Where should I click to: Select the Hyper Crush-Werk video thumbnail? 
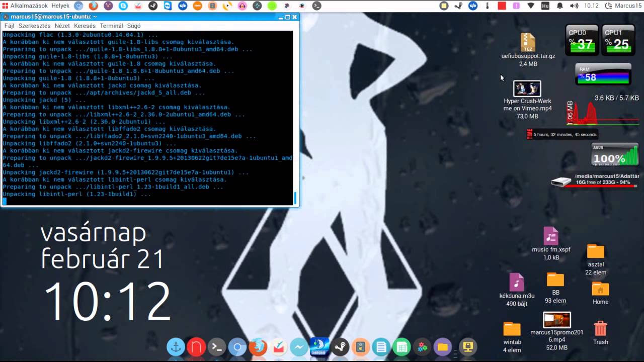pos(527,88)
